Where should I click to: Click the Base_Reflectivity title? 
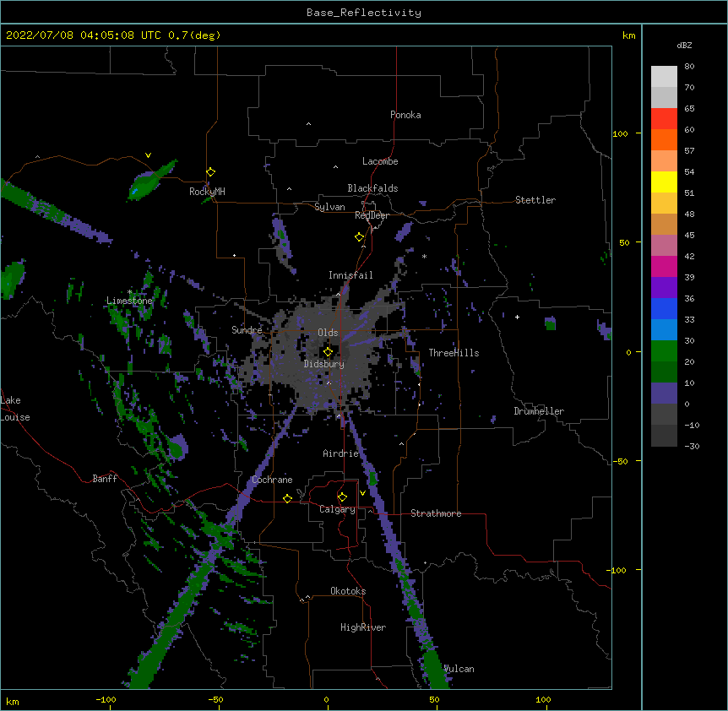click(x=364, y=13)
